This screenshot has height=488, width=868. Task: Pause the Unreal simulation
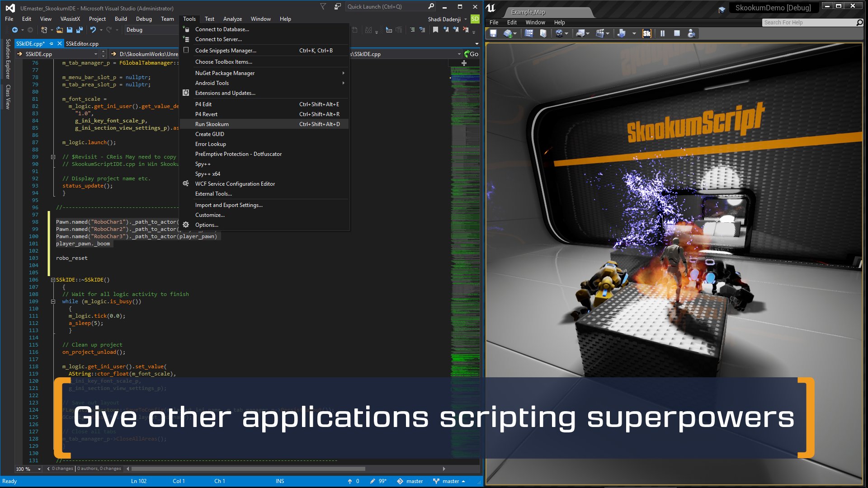tap(662, 33)
